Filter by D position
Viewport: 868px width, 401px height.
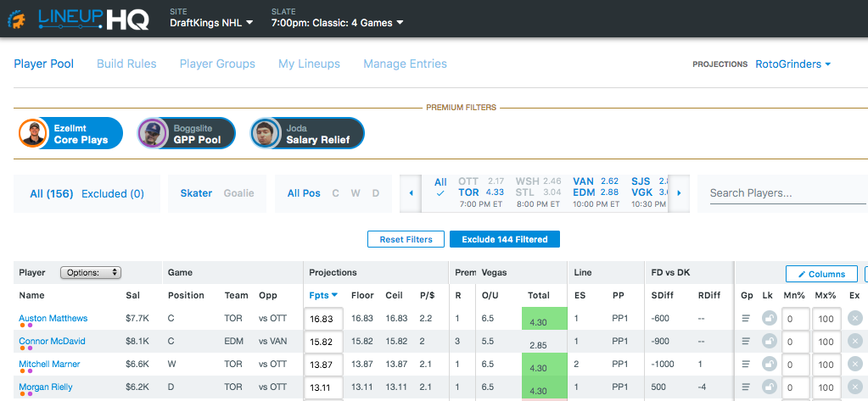[x=376, y=193]
